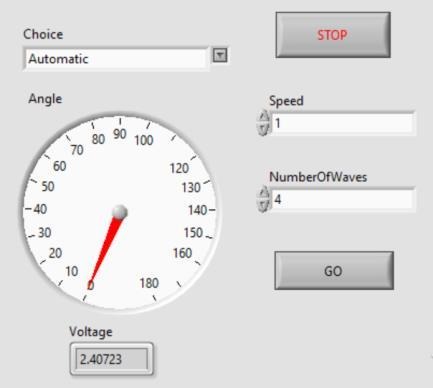Select the Automatic choice field

pos(116,59)
